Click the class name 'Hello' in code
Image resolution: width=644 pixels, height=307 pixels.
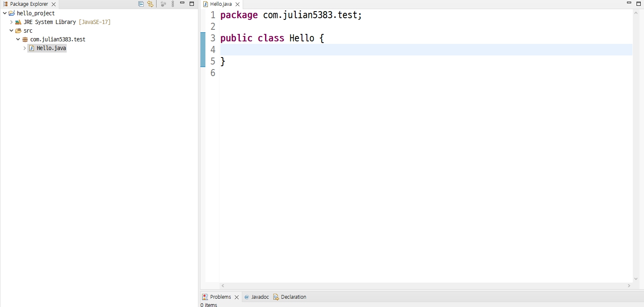[302, 38]
